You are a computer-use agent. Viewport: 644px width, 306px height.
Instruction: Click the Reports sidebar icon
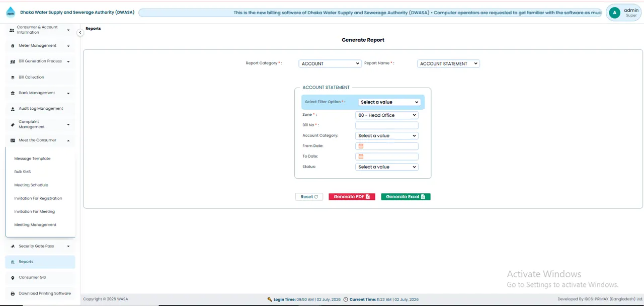pyautogui.click(x=13, y=262)
